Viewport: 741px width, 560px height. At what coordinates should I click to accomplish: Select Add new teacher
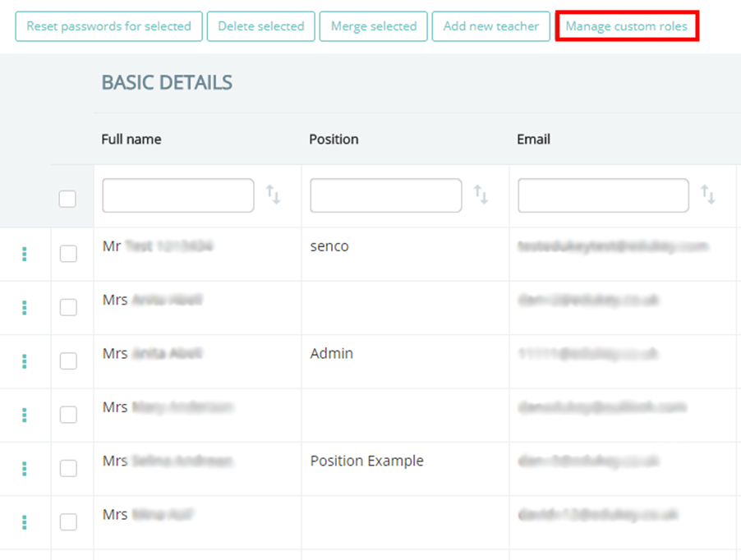490,25
